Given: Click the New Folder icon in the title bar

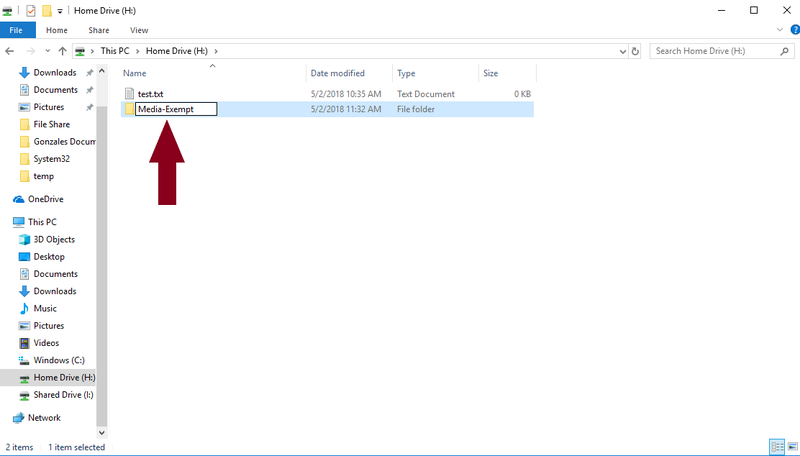Looking at the screenshot, I should [x=46, y=11].
